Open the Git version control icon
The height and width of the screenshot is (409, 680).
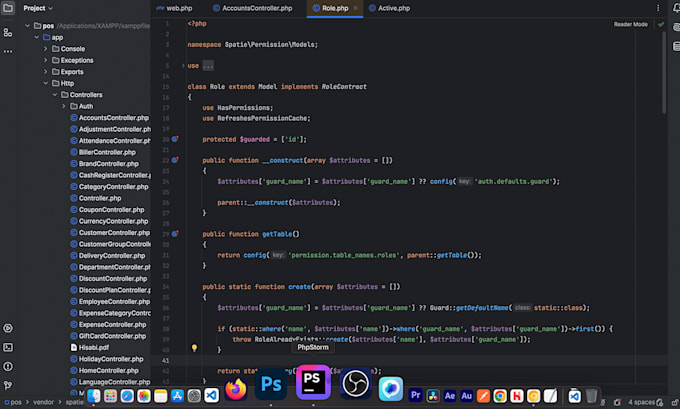pos(8,387)
